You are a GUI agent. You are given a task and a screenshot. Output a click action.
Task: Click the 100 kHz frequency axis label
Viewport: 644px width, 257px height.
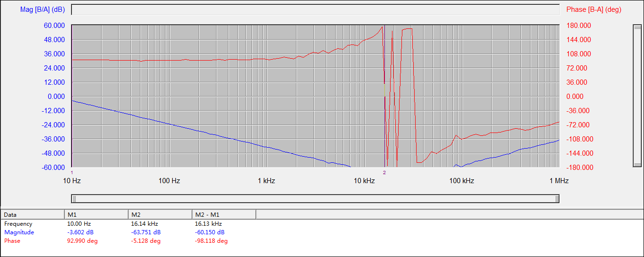[461, 181]
